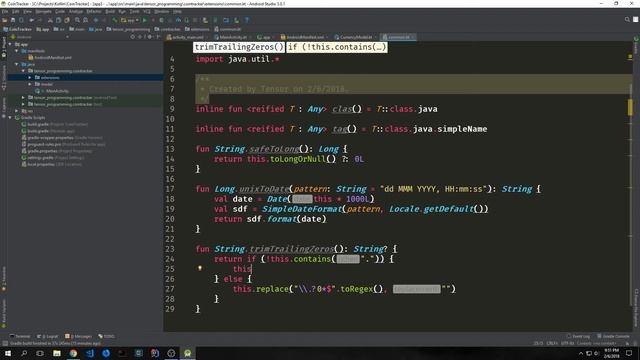Click the Search Everywhere magnifier icon

click(x=627, y=20)
